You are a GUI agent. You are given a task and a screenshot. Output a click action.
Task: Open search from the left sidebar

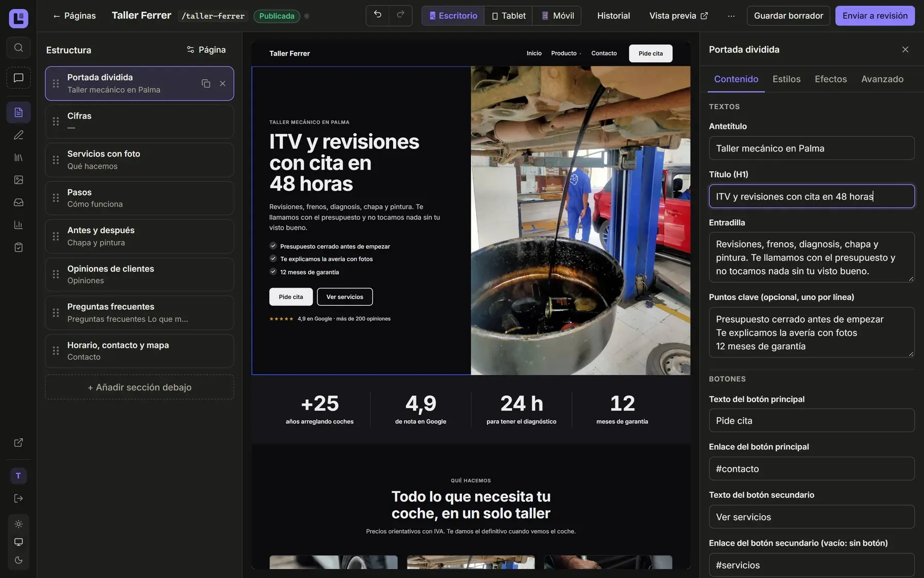[18, 48]
